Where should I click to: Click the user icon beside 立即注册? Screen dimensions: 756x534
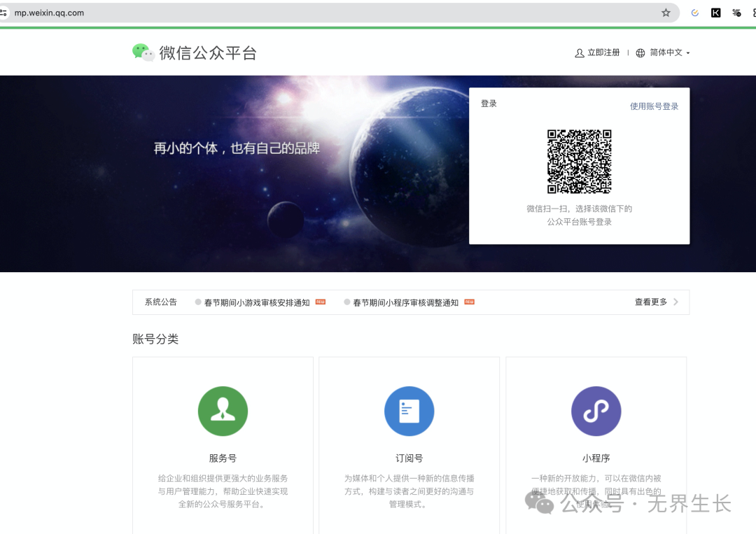pos(580,53)
